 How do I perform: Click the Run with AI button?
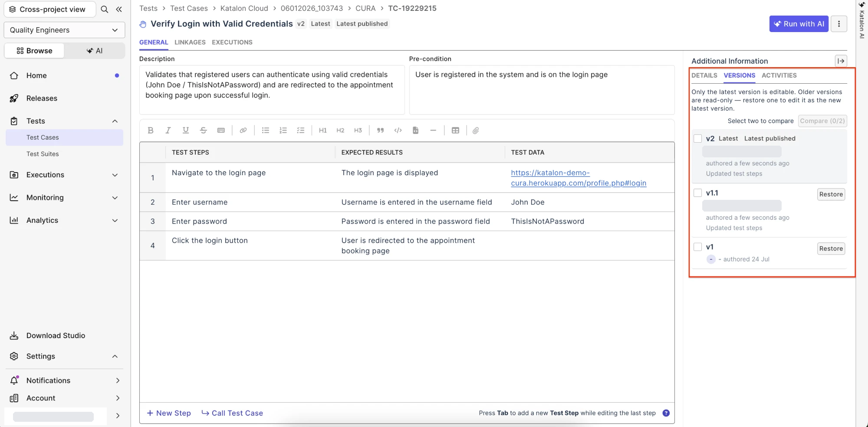pos(799,24)
